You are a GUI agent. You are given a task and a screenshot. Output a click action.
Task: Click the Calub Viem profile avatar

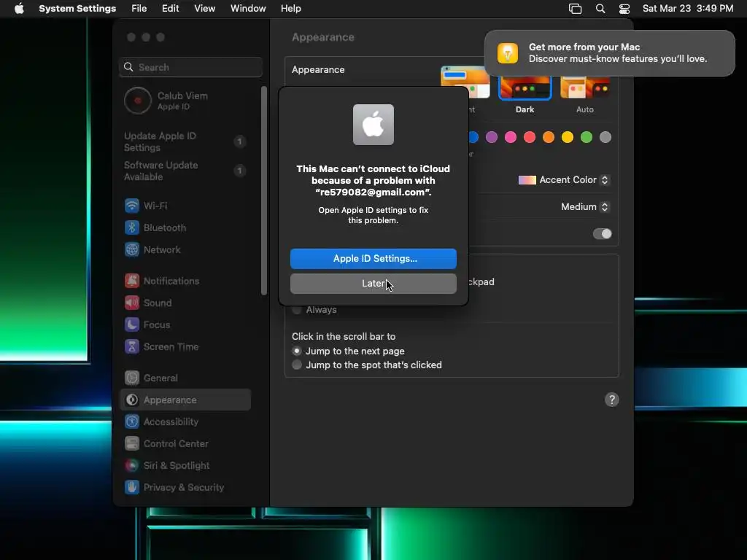138,101
